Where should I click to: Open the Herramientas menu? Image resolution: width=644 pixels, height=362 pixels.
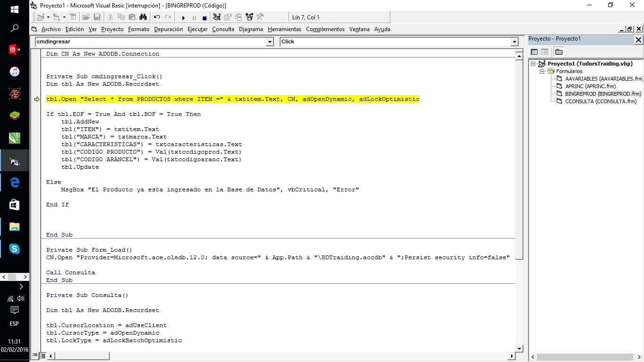[284, 29]
